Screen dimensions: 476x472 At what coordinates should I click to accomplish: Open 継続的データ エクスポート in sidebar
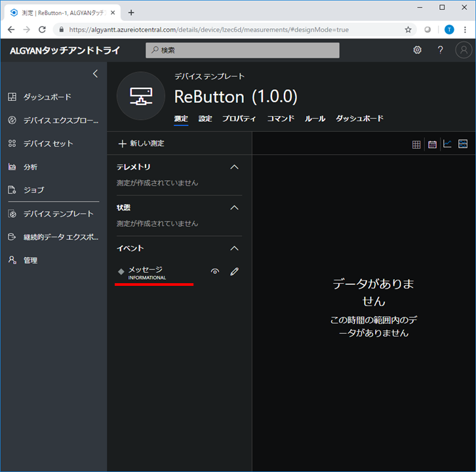click(x=53, y=237)
